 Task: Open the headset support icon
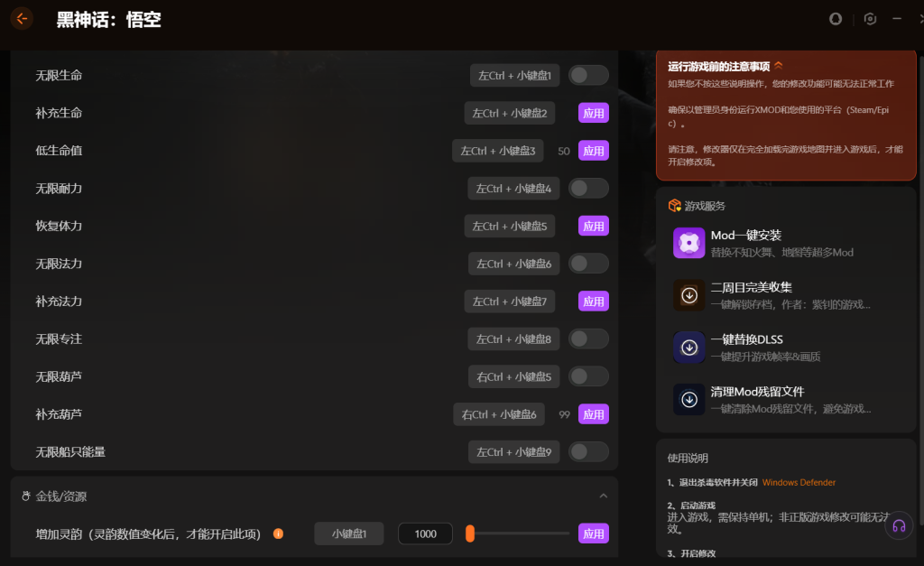pyautogui.click(x=899, y=526)
